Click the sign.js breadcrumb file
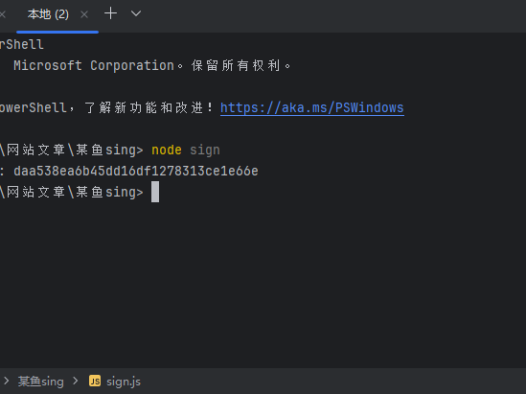 click(x=123, y=382)
